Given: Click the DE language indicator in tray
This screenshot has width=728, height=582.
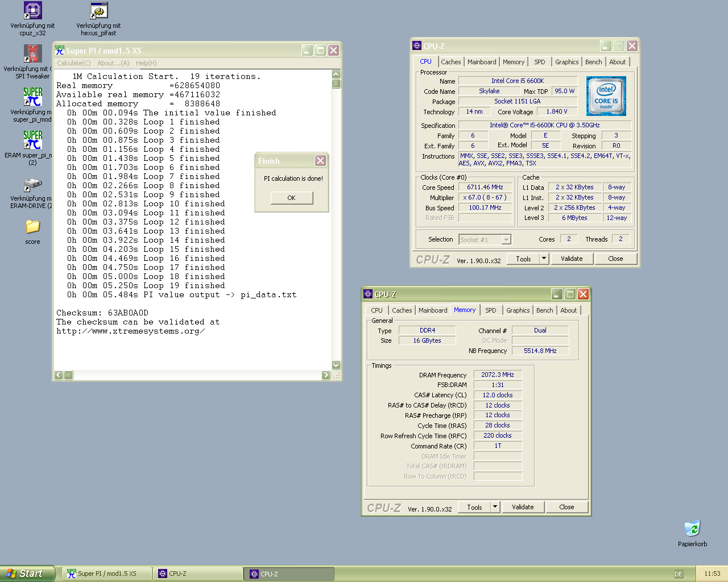Looking at the screenshot, I should click(678, 574).
